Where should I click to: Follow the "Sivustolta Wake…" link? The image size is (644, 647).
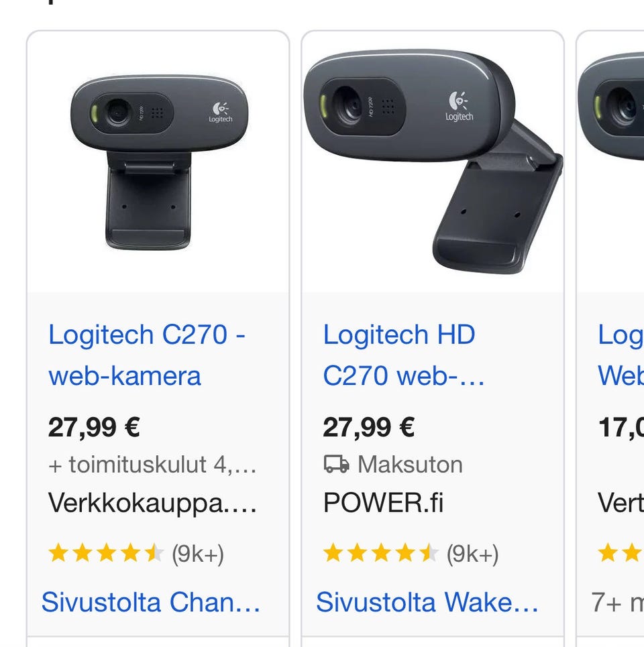point(427,602)
